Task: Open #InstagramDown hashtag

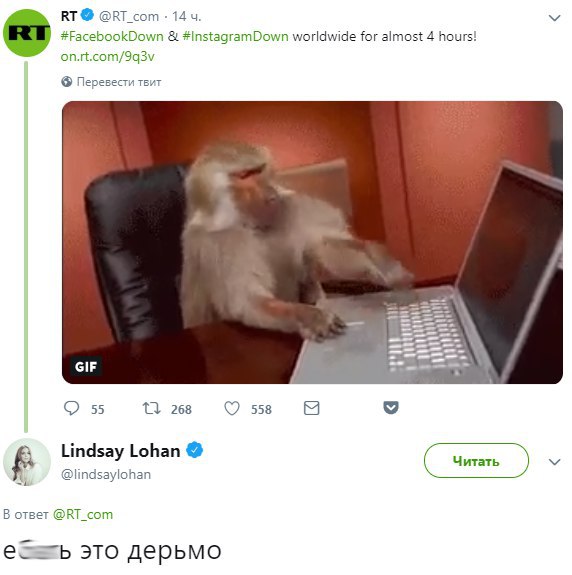Action: click(x=235, y=36)
